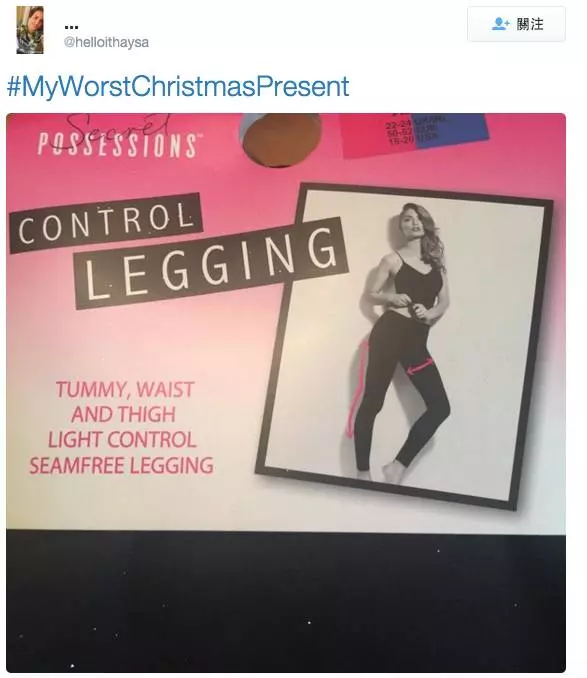The image size is (587, 678).
Task: Click the SEAMFREE LEGGING text line
Action: click(x=121, y=466)
